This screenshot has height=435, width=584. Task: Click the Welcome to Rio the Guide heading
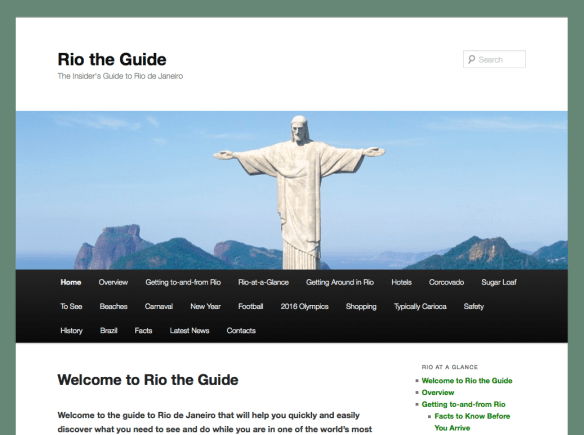pyautogui.click(x=148, y=380)
